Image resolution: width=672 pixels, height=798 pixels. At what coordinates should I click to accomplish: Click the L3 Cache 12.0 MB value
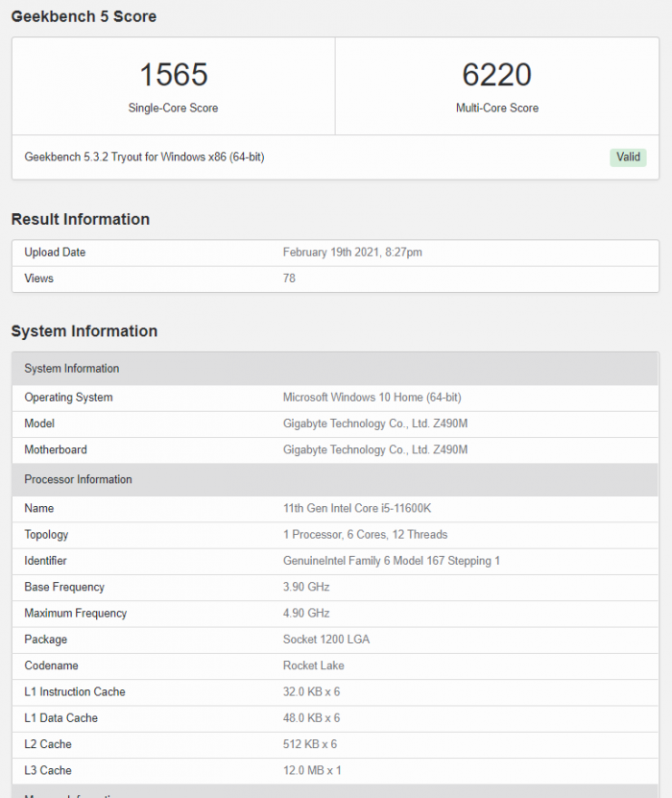(312, 770)
